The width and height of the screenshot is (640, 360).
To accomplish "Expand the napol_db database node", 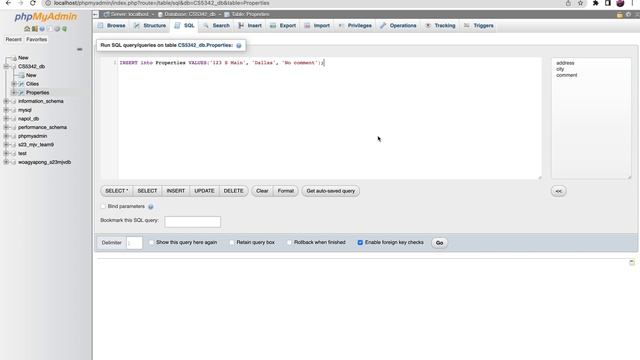I will tap(6, 119).
